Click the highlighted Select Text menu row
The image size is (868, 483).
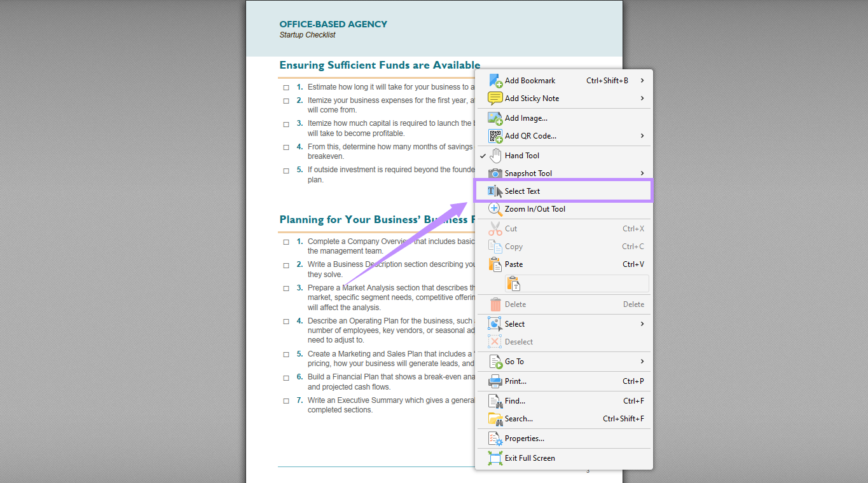click(x=563, y=190)
